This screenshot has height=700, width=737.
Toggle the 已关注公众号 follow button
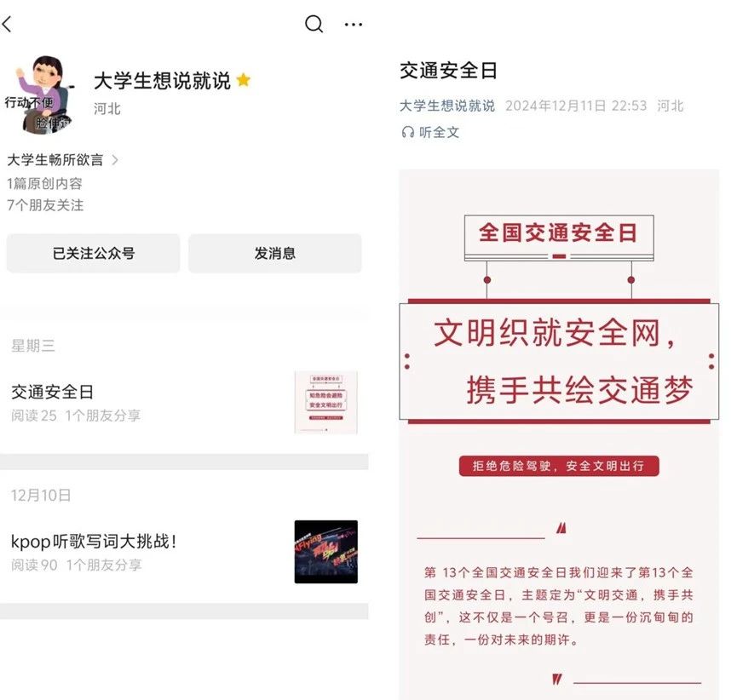tap(93, 253)
